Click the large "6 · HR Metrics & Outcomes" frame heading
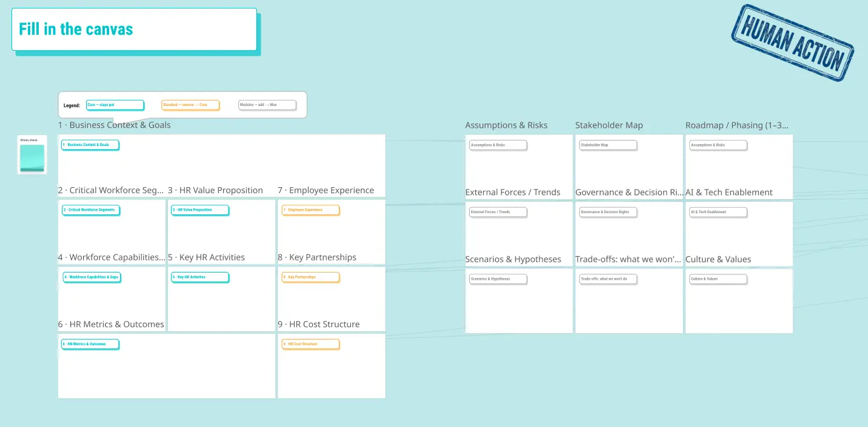Image resolution: width=868 pixels, height=427 pixels. click(x=111, y=325)
